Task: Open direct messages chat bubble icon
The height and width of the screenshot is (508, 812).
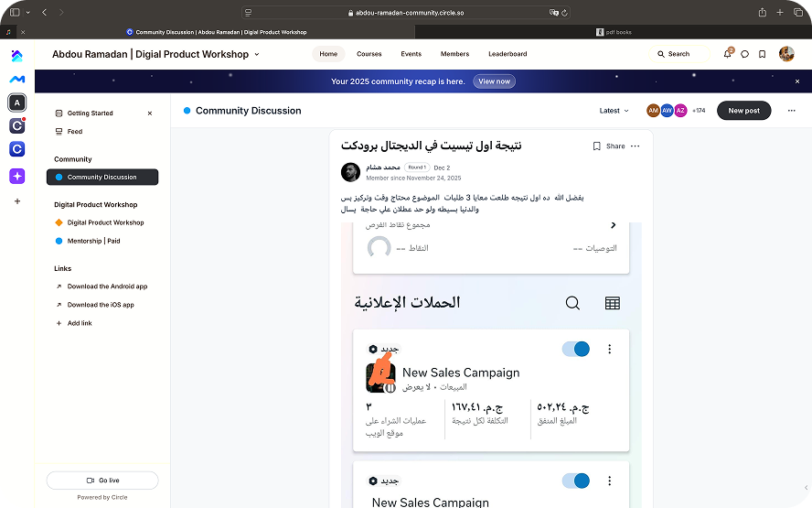Action: click(744, 54)
